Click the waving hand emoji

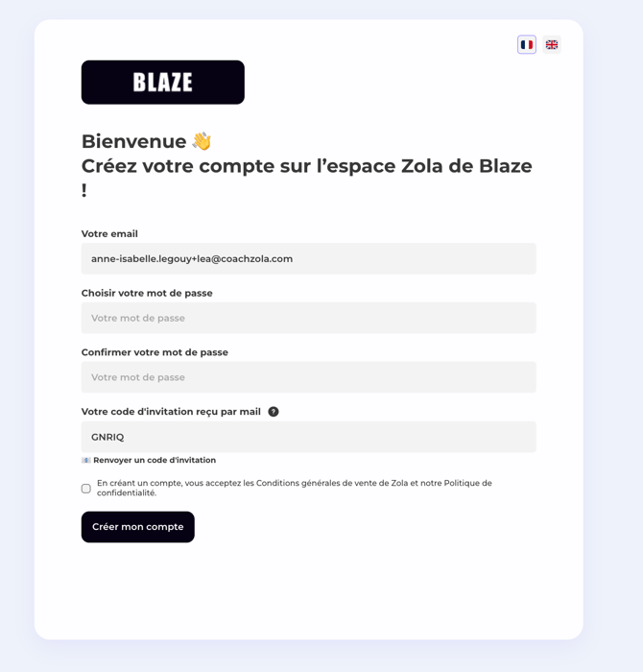click(202, 141)
